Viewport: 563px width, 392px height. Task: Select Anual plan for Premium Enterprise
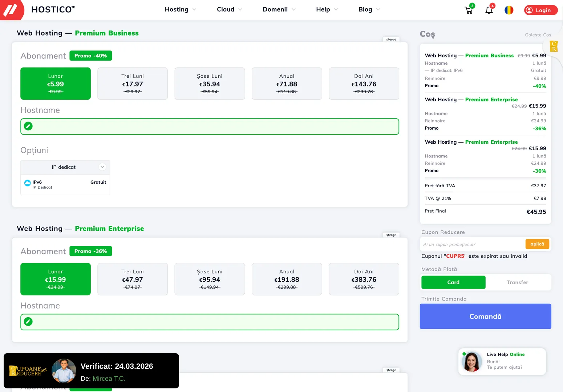[x=287, y=279]
